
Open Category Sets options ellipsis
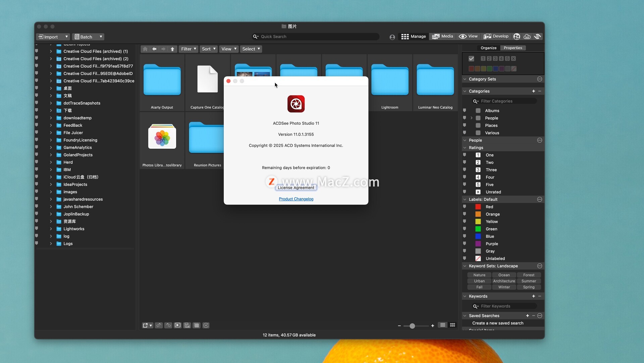tap(540, 79)
